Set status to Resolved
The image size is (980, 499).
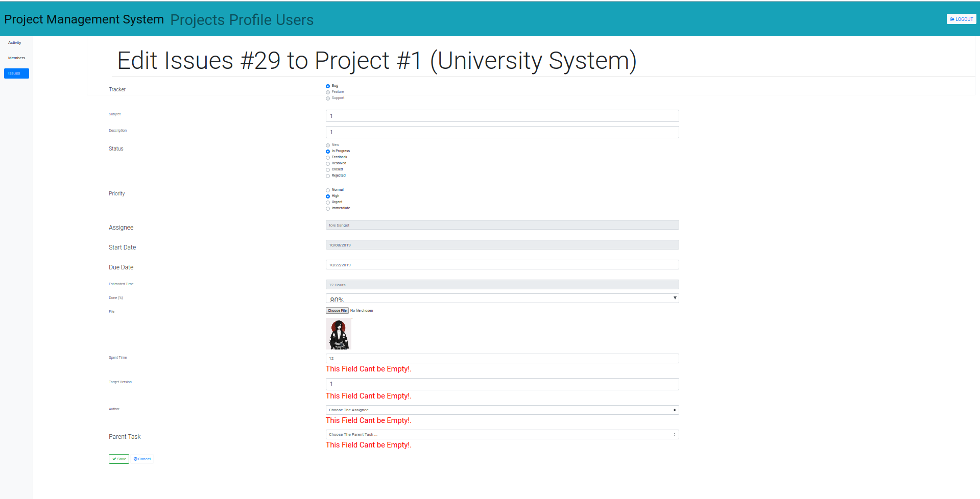pyautogui.click(x=328, y=164)
